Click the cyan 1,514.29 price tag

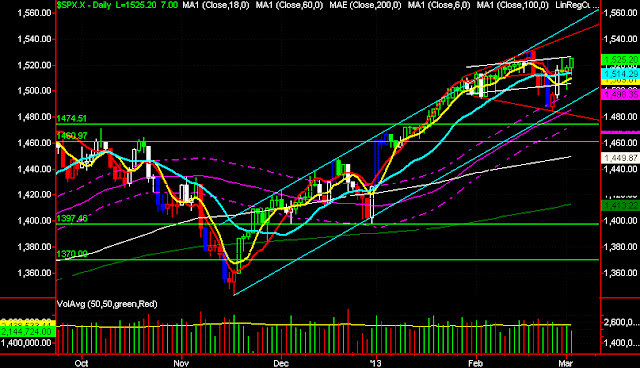(x=620, y=74)
